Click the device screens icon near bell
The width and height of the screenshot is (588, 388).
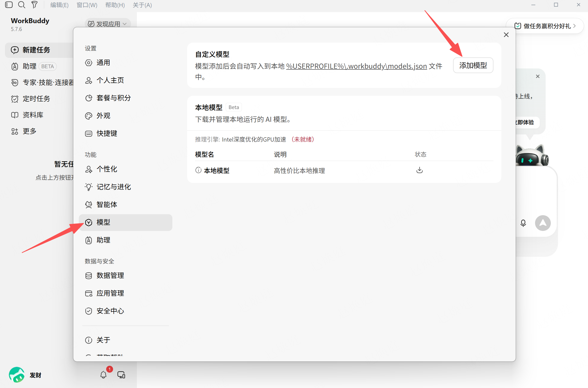click(121, 375)
